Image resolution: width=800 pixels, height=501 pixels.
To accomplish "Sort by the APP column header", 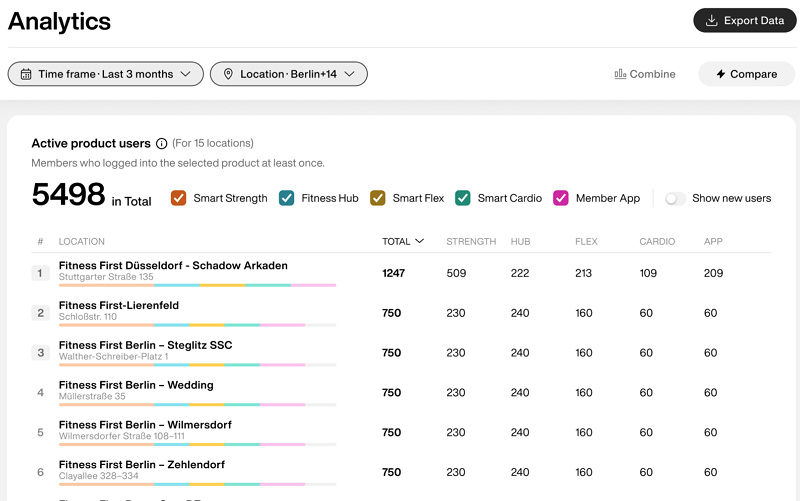I will click(713, 241).
